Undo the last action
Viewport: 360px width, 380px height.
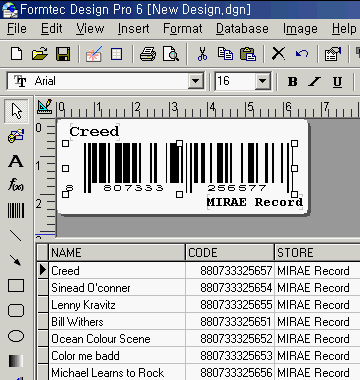pos(302,54)
